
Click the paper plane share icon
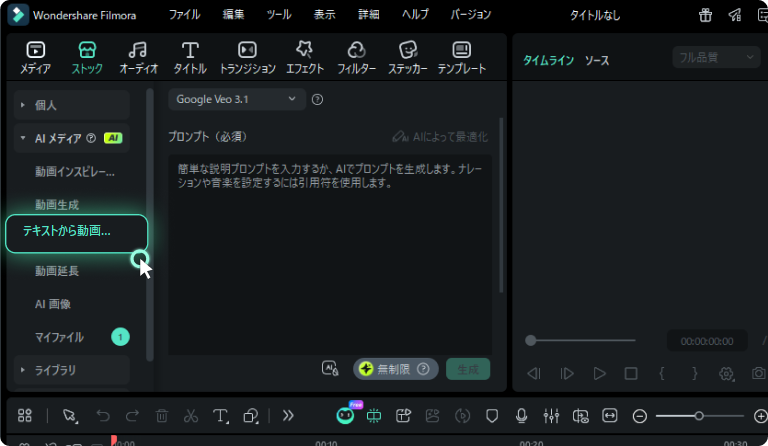click(x=735, y=15)
